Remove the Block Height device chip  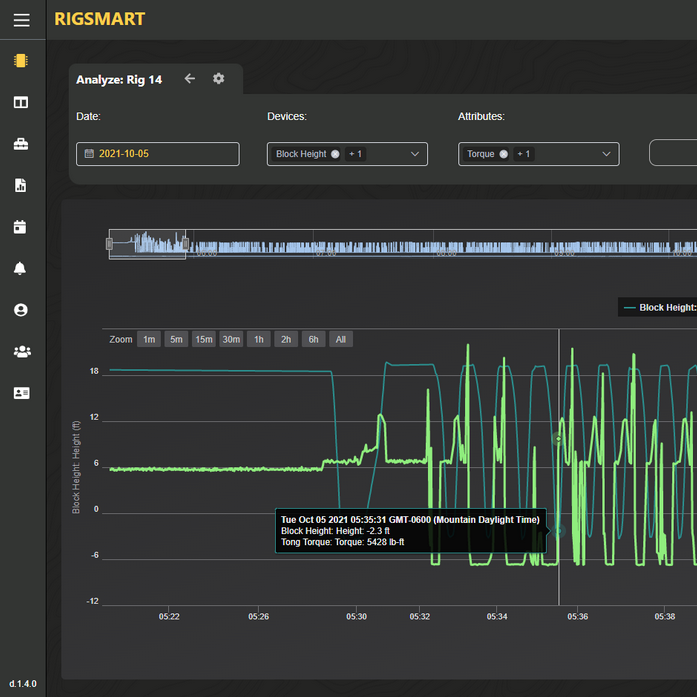[335, 154]
